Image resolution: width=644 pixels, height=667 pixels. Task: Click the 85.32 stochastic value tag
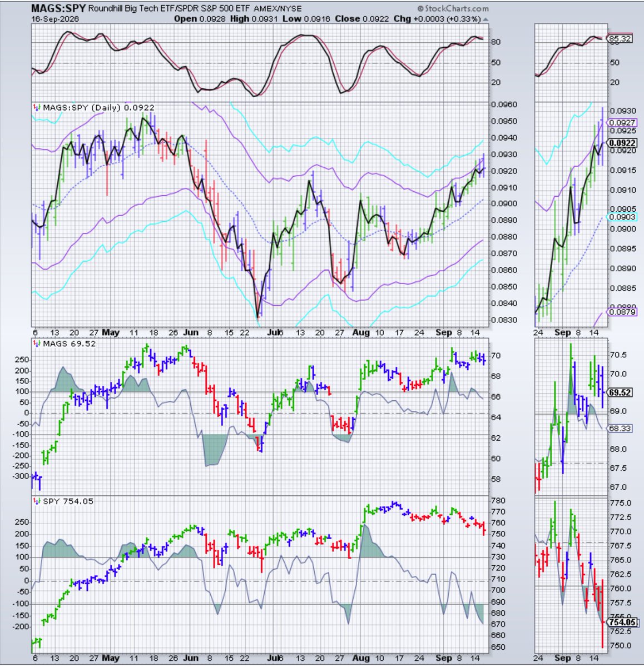(x=620, y=39)
